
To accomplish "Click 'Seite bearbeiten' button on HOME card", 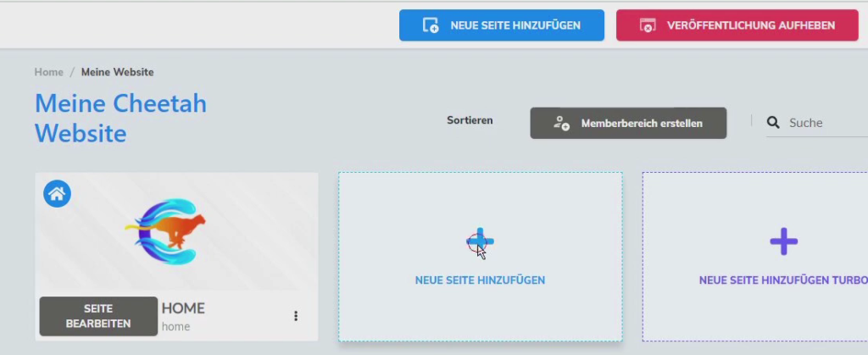I will click(98, 316).
